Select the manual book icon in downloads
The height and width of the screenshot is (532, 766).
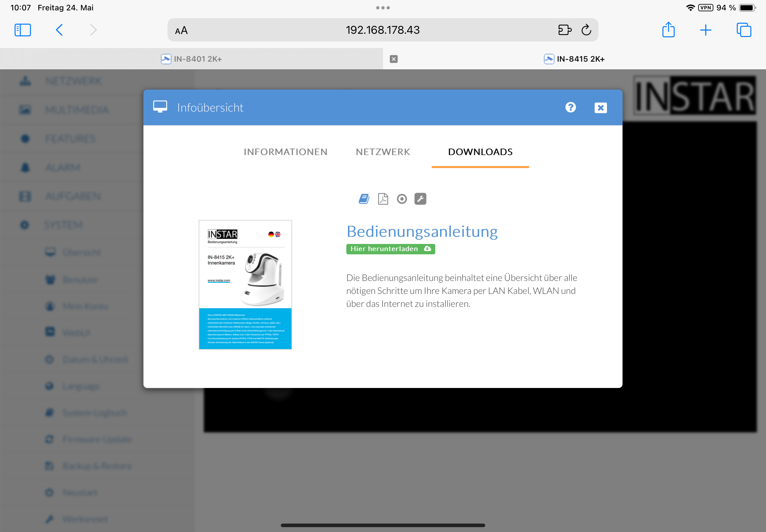pyautogui.click(x=364, y=199)
